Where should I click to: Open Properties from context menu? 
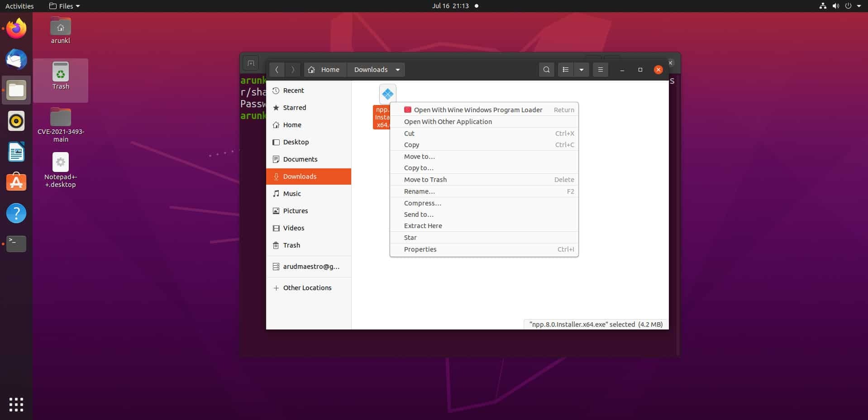coord(484,249)
